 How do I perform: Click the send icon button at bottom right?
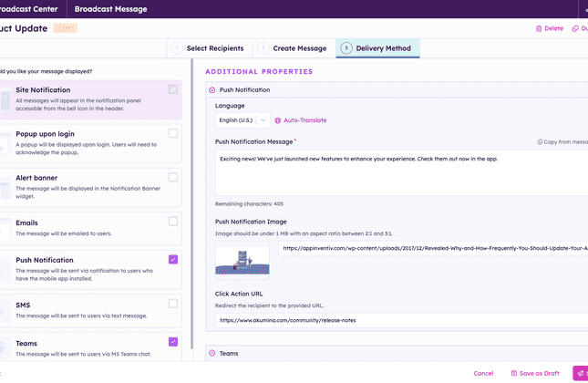[x=579, y=373]
